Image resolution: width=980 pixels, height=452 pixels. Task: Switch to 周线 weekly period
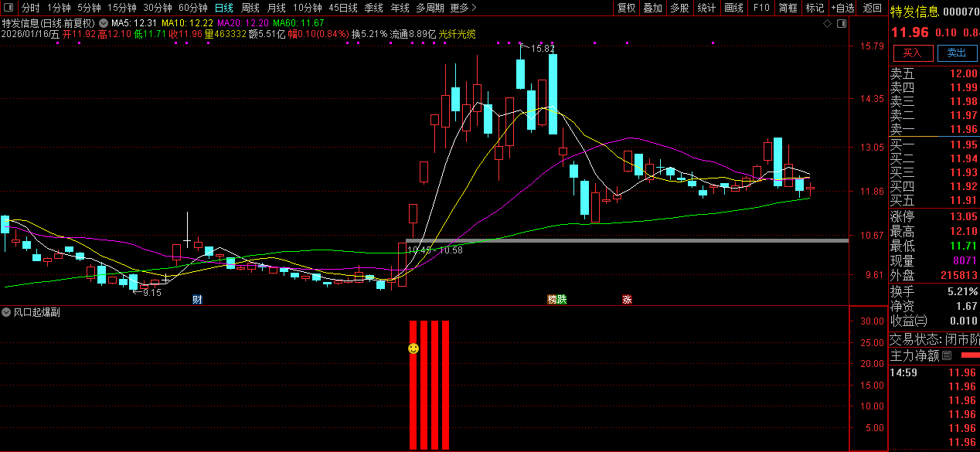250,8
